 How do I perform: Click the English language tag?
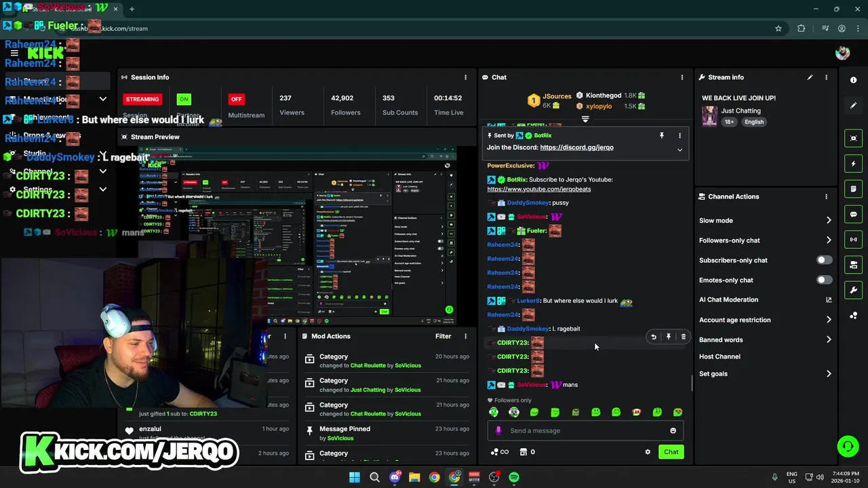click(x=754, y=122)
